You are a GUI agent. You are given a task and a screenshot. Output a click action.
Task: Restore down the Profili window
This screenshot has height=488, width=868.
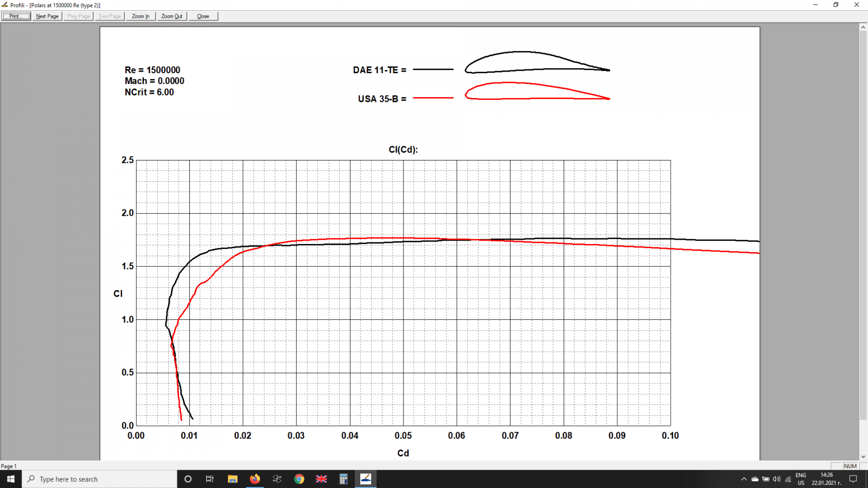836,5
